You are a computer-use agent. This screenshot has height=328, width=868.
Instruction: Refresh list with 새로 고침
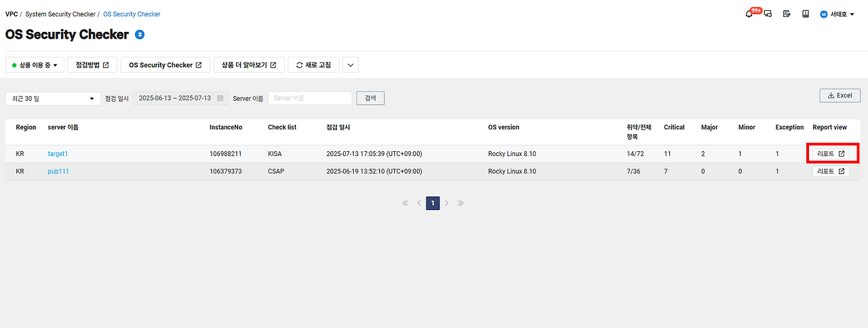click(x=313, y=65)
